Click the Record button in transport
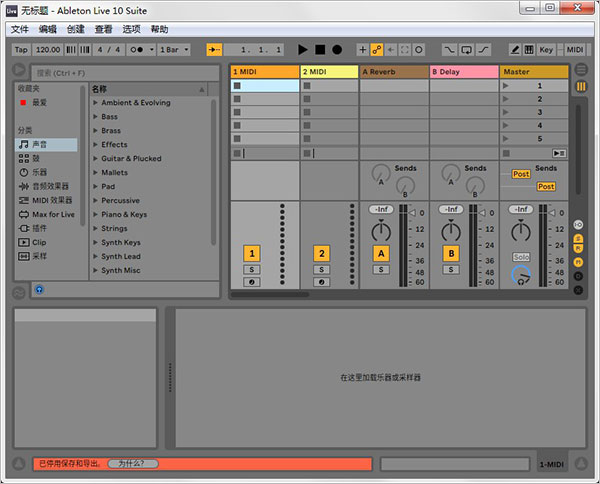Viewport: 600px width, 484px height. coord(337,49)
